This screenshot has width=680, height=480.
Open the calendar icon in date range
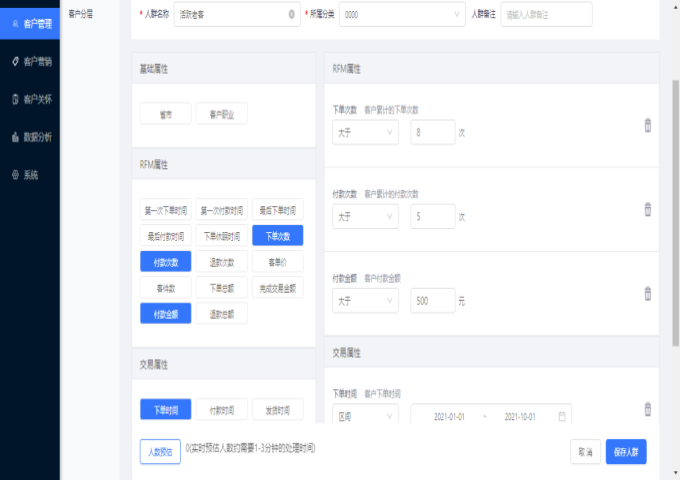563,416
